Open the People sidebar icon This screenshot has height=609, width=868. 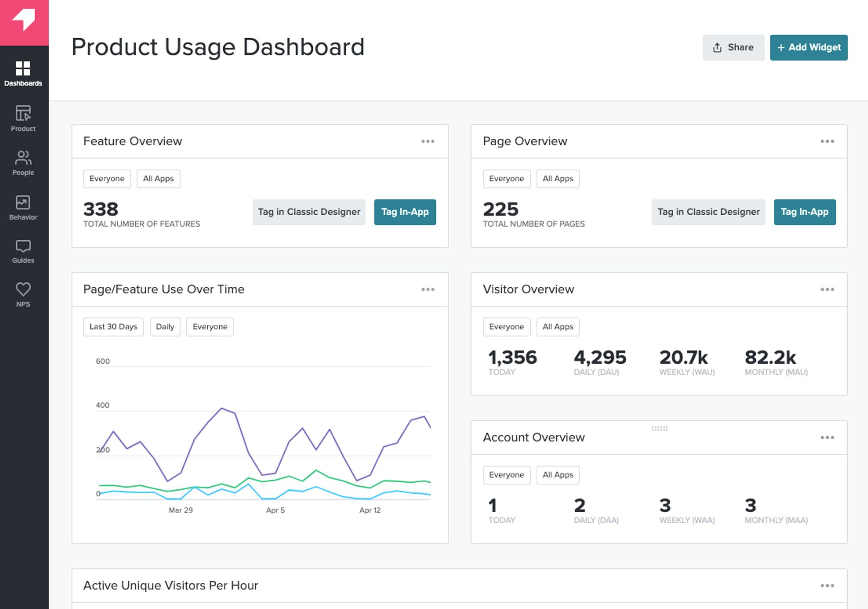pyautogui.click(x=23, y=163)
